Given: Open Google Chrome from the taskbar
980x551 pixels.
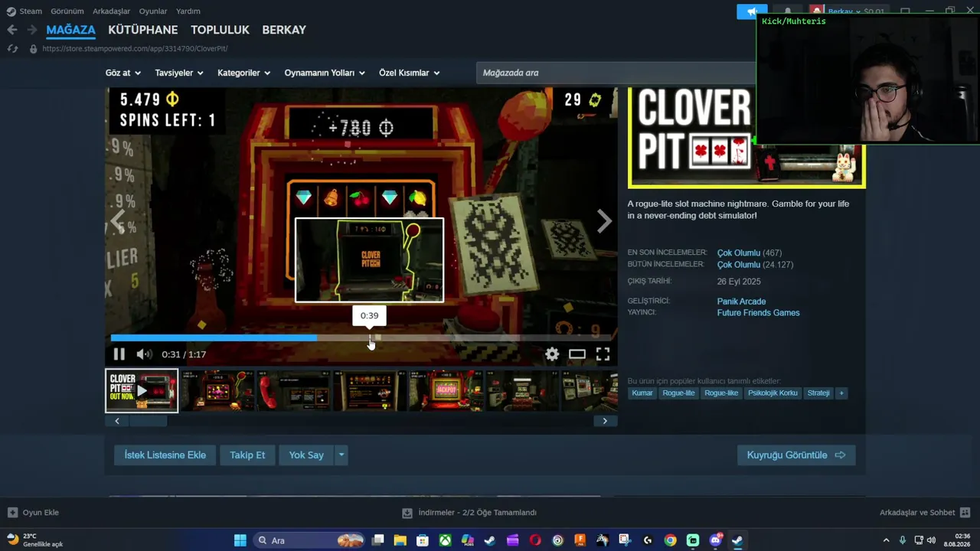Looking at the screenshot, I should (670, 540).
